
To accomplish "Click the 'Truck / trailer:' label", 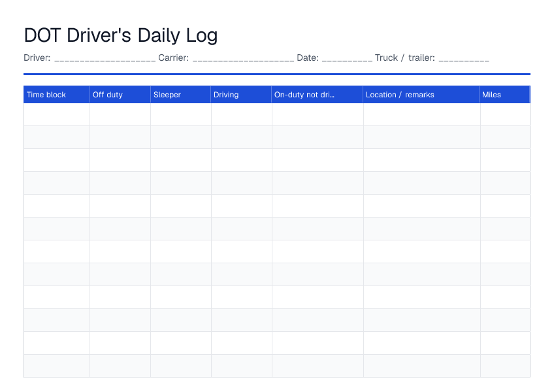I will click(405, 58).
